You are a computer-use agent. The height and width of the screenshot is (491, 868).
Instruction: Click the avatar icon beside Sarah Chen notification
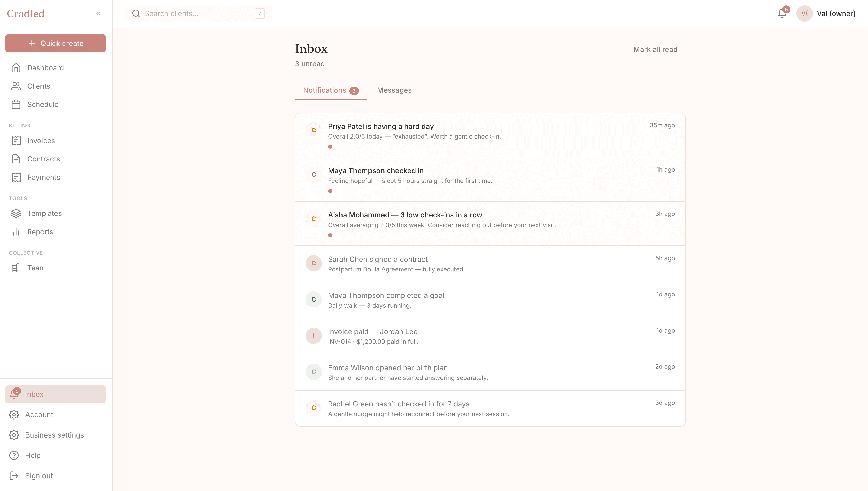click(313, 263)
